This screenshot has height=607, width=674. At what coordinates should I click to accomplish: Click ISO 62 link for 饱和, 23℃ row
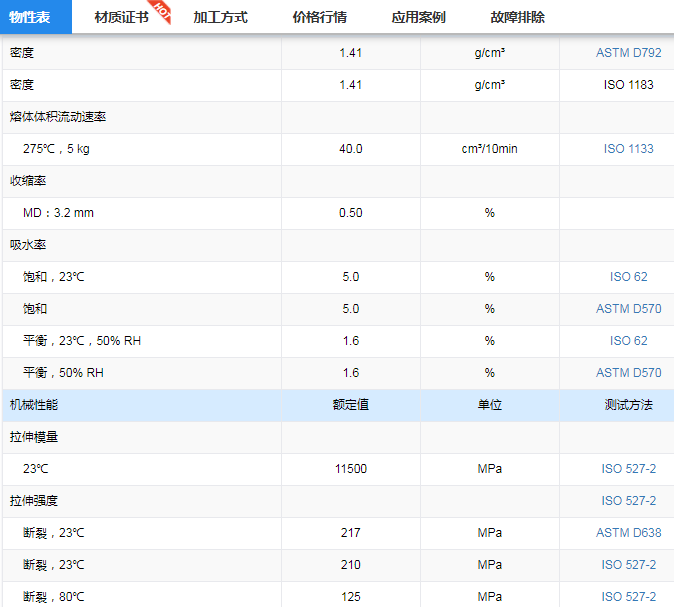628,277
